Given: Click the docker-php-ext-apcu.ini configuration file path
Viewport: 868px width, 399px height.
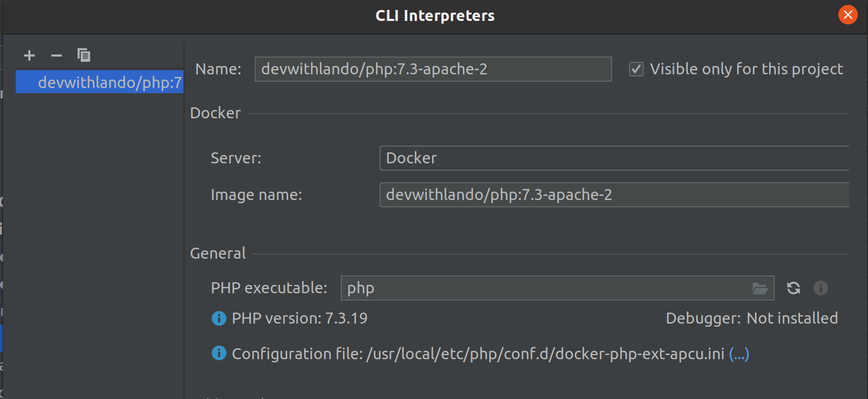Looking at the screenshot, I should pos(545,354).
